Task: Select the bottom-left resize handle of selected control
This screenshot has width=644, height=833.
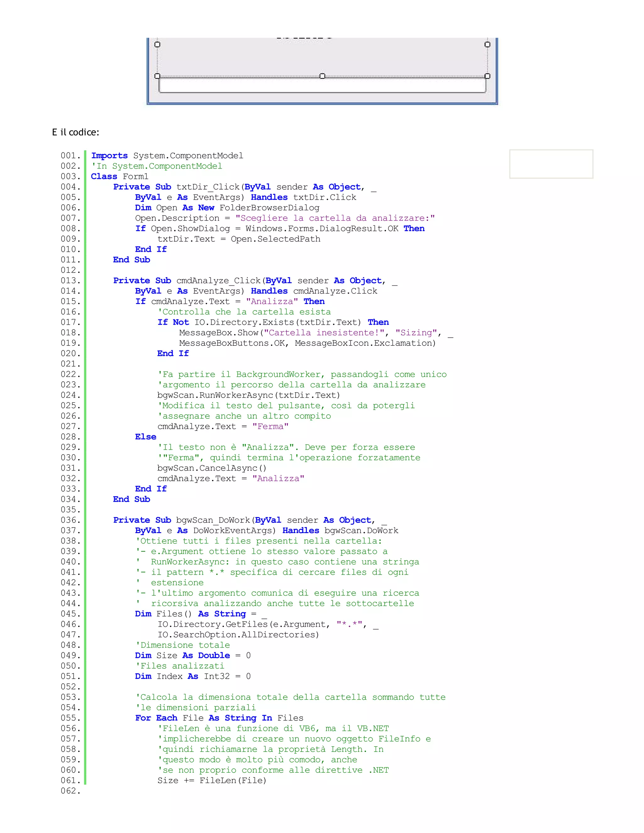Action: tap(157, 76)
